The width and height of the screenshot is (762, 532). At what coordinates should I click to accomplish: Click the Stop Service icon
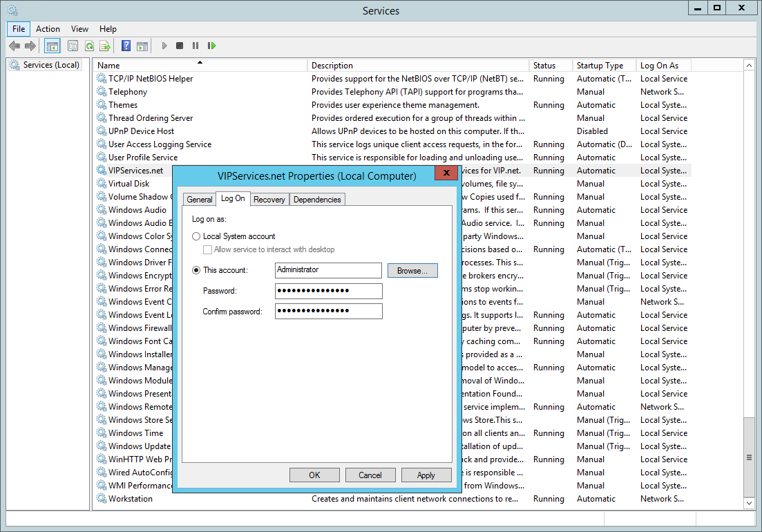(180, 46)
